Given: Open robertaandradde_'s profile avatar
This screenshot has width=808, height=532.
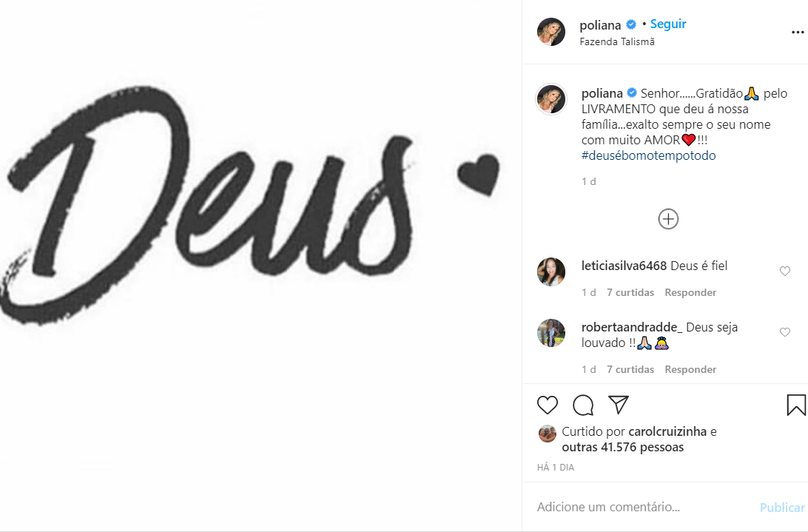Looking at the screenshot, I should 551,333.
